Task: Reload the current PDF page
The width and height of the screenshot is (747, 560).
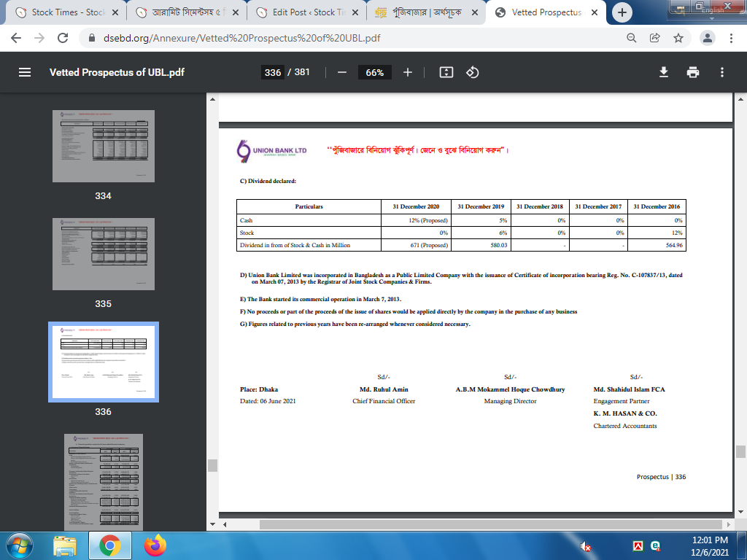Action: click(x=63, y=38)
